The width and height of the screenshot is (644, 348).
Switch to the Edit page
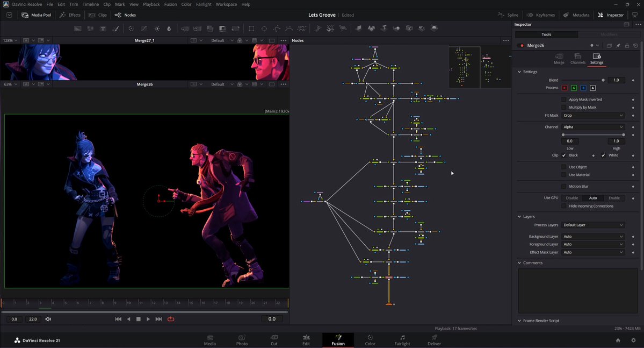(x=306, y=340)
